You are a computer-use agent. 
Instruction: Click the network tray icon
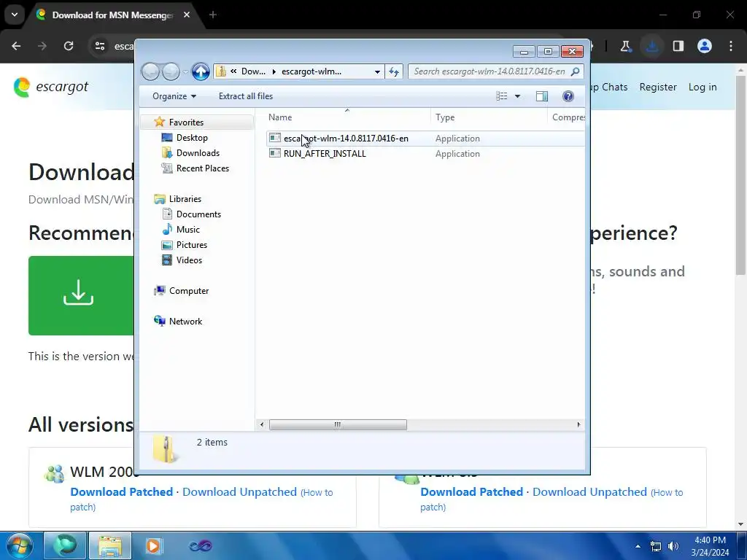[x=656, y=546]
